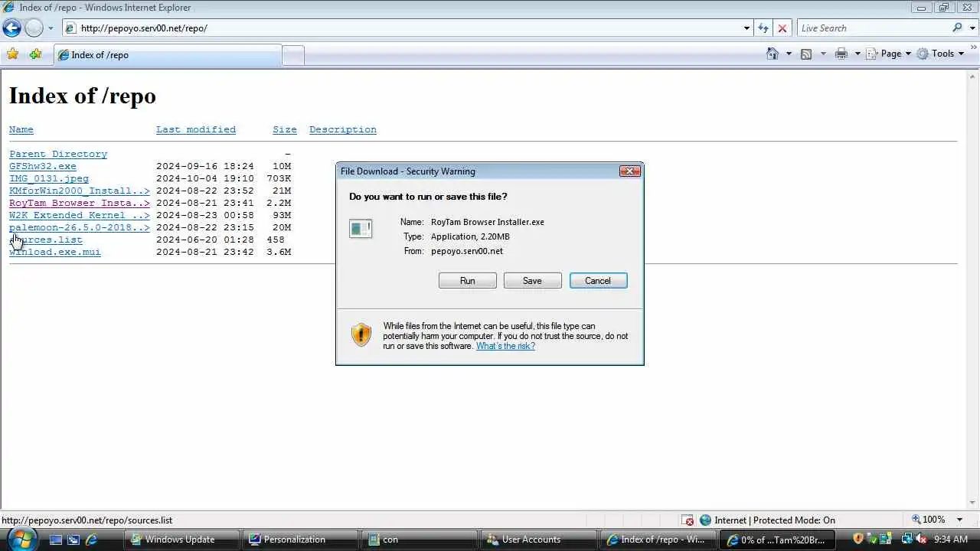Switch to Personalization taskbar button
The image size is (980, 551).
point(301,540)
